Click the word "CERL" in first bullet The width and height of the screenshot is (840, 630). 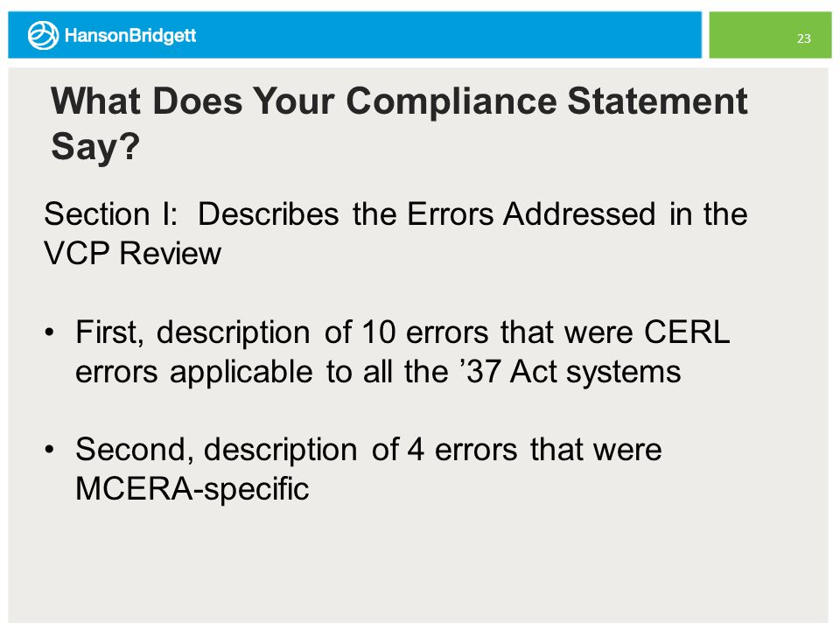point(687,332)
